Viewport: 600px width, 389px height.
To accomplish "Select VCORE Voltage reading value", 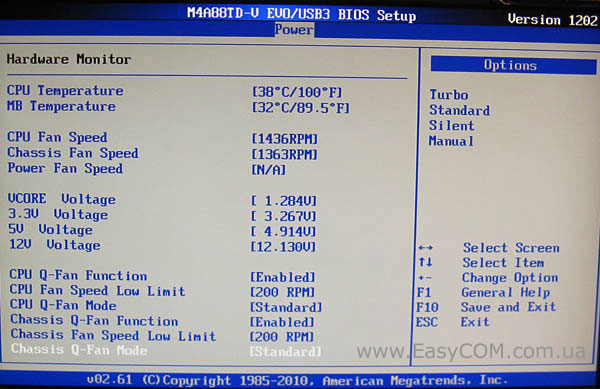I will point(284,201).
